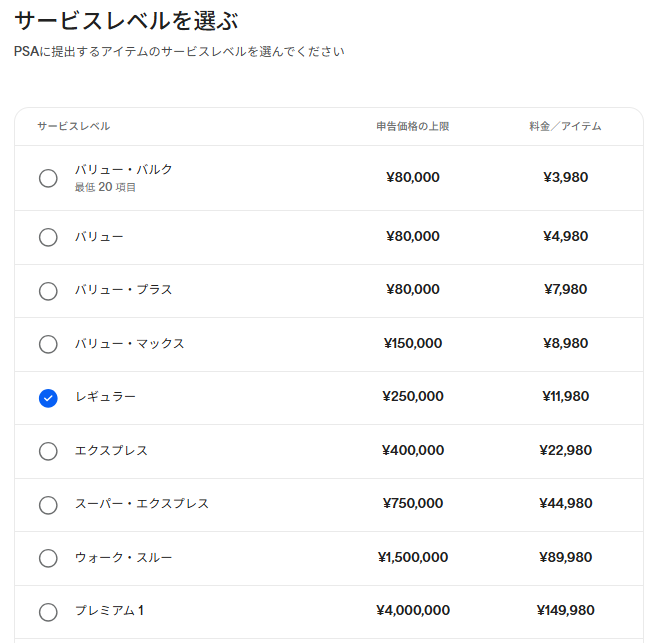Select the スーパー・エクスプレス radio button
Screen dimensions: 655x643
coord(48,504)
